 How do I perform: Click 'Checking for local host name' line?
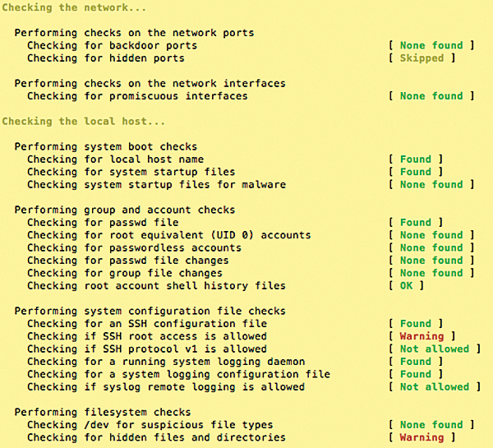coord(115,159)
